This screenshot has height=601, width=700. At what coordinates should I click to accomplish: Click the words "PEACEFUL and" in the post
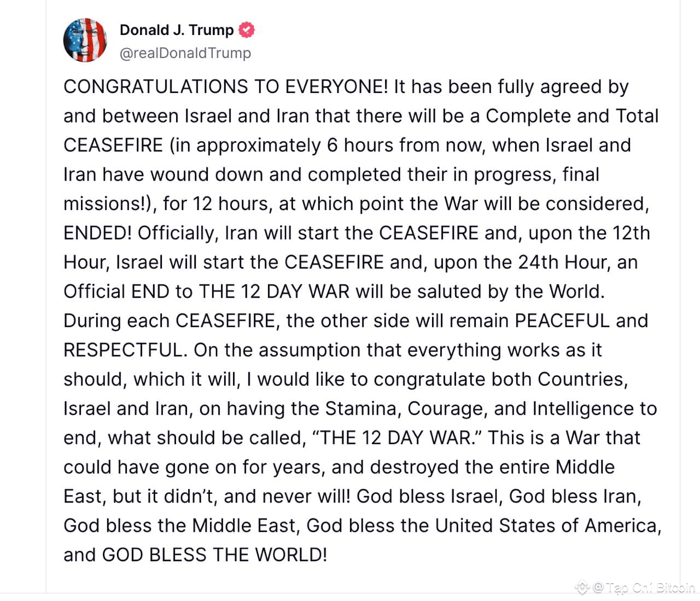(x=581, y=320)
